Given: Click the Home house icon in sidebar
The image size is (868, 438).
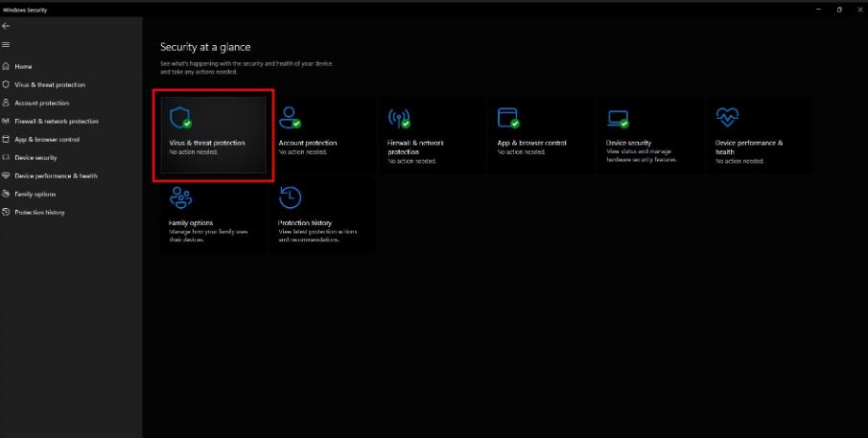Looking at the screenshot, I should tap(6, 66).
